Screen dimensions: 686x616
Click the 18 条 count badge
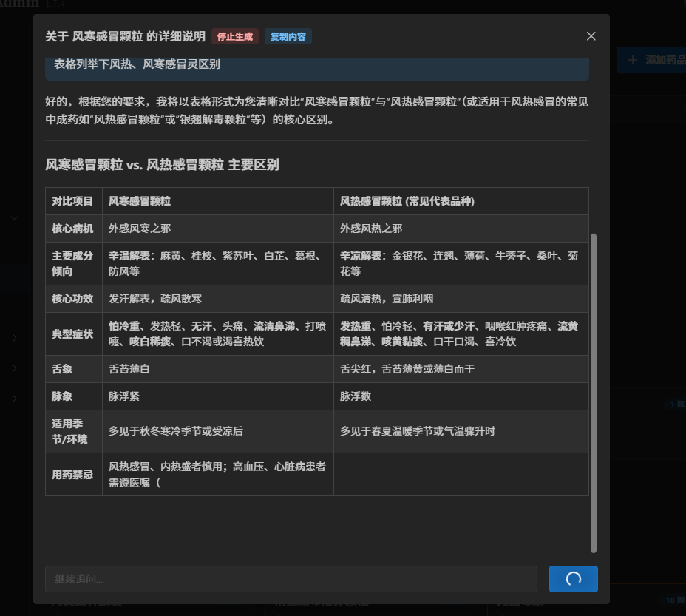pyautogui.click(x=673, y=600)
